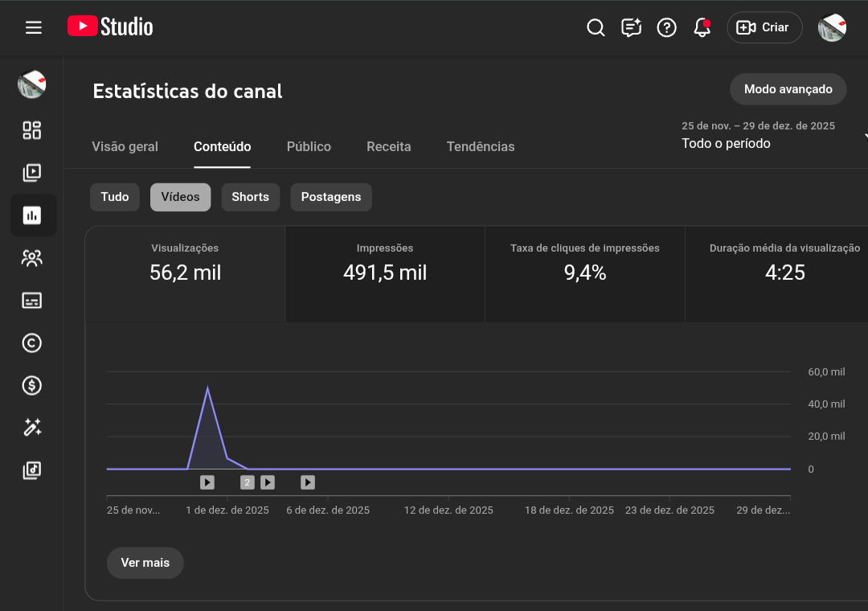Select the Tudo filter chip
Screen dimensions: 868x611
click(115, 197)
